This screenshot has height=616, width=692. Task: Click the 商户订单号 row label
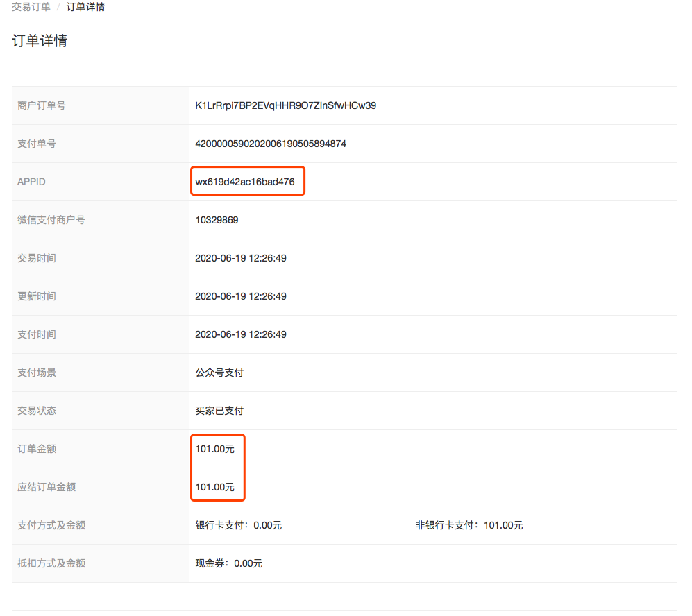pyautogui.click(x=42, y=106)
